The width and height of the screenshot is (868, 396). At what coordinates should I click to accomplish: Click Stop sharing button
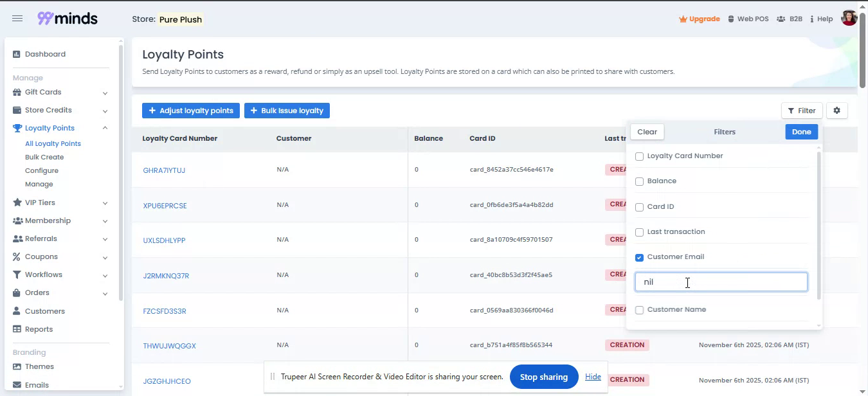[544, 377]
